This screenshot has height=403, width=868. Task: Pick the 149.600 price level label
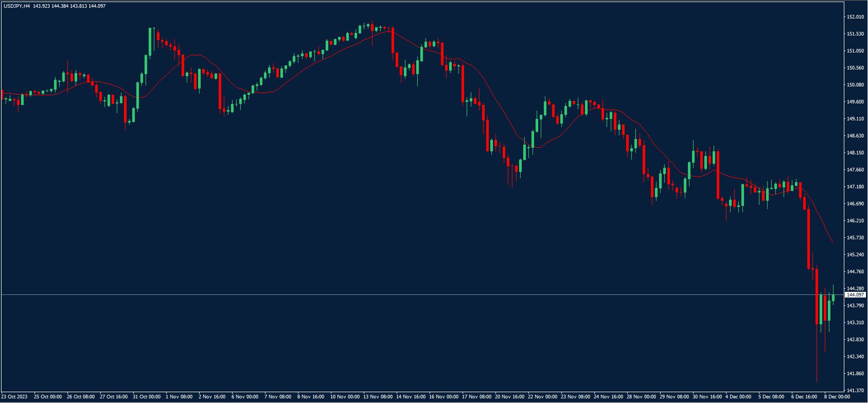click(856, 102)
